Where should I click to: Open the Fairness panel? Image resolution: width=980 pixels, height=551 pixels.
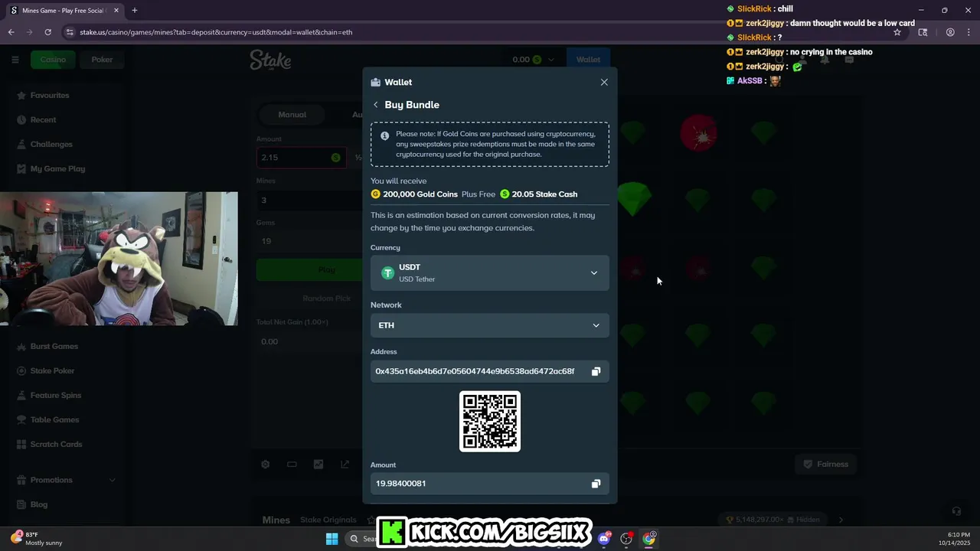pos(825,465)
